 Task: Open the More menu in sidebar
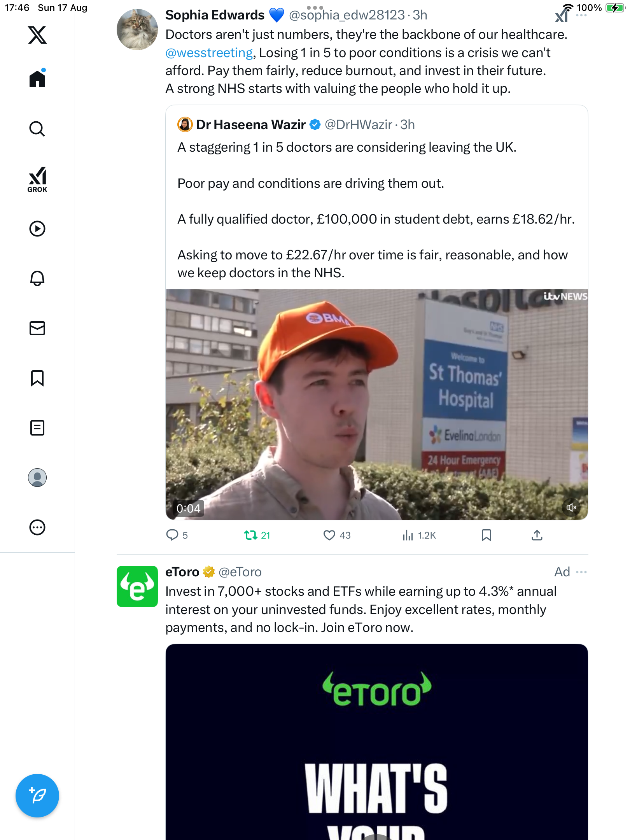37,527
